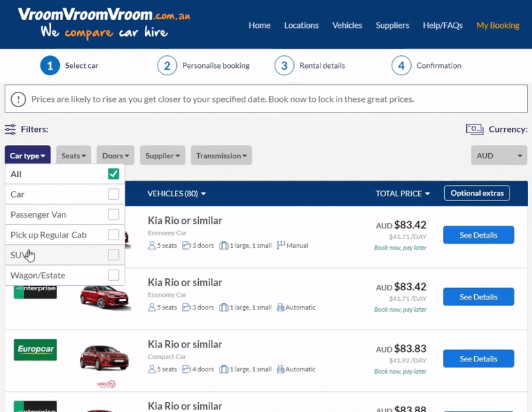The image size is (532, 412).
Task: Check the Wagon/Estate option
Action: [x=114, y=275]
